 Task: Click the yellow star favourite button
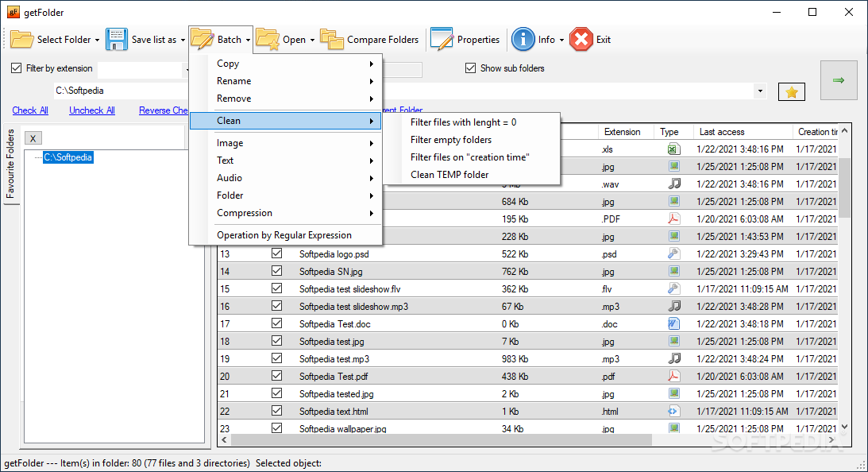(792, 92)
